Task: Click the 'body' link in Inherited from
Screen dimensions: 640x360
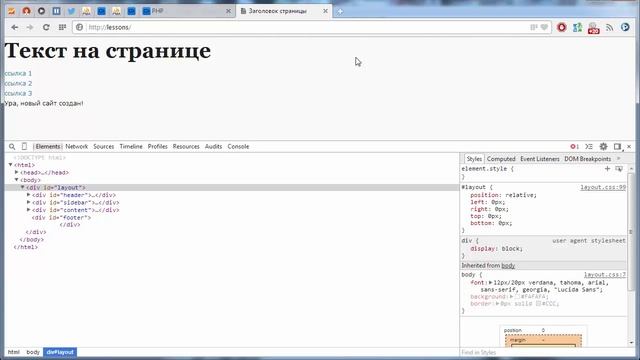Action: pos(508,266)
